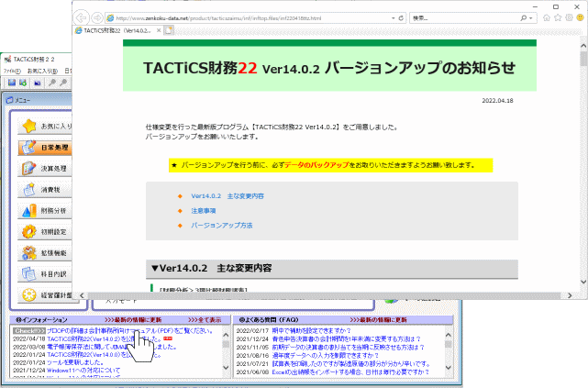This screenshot has width=588, height=388.
Task: Click FAQ list scroll down arrow
Action: pos(449,368)
